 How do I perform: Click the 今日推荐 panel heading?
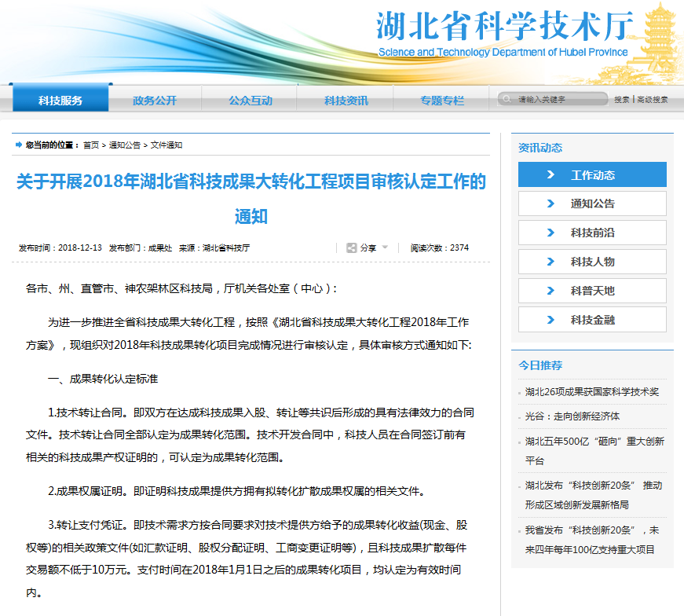[540, 365]
